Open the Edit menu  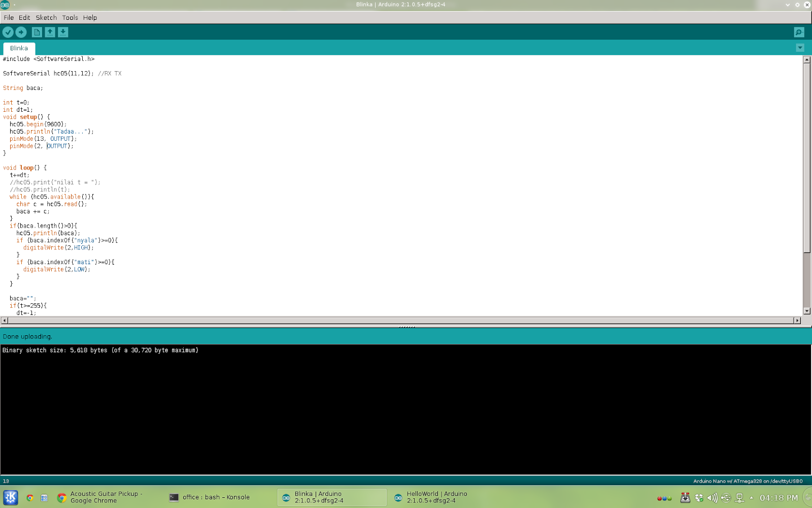point(24,17)
